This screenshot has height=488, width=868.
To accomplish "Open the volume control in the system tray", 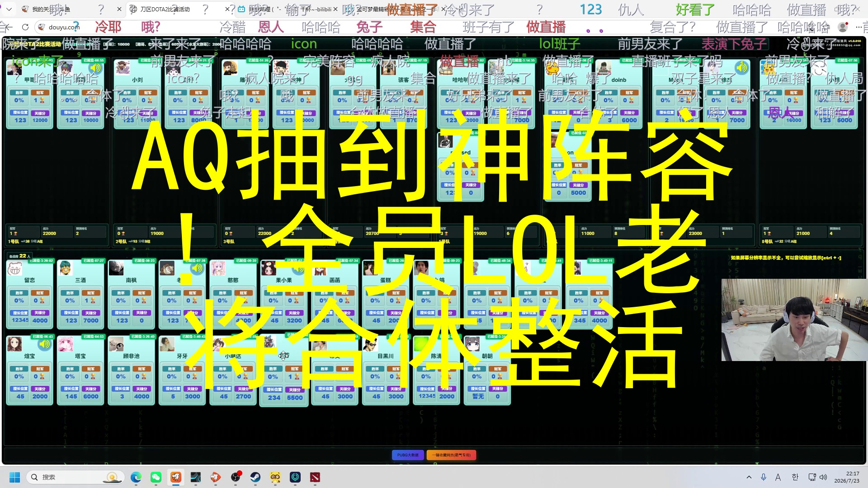I will [x=823, y=477].
